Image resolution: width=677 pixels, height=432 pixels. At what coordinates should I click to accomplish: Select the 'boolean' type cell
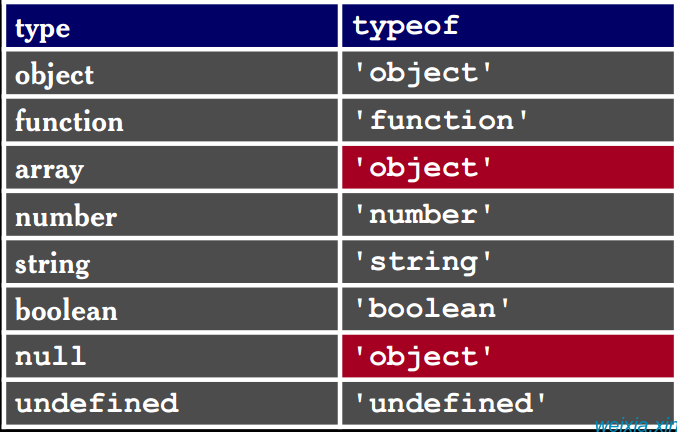tap(172, 309)
